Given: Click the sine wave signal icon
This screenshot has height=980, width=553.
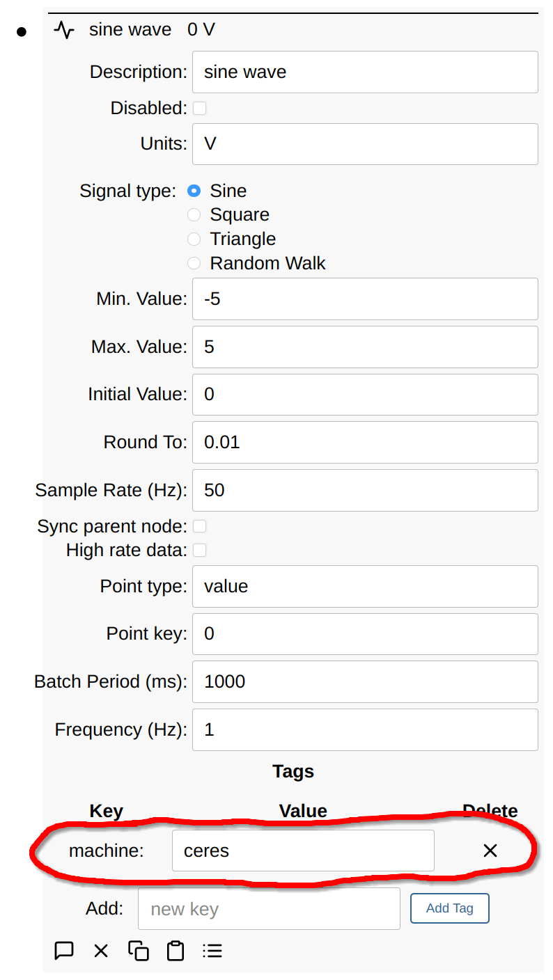Looking at the screenshot, I should pyautogui.click(x=64, y=31).
